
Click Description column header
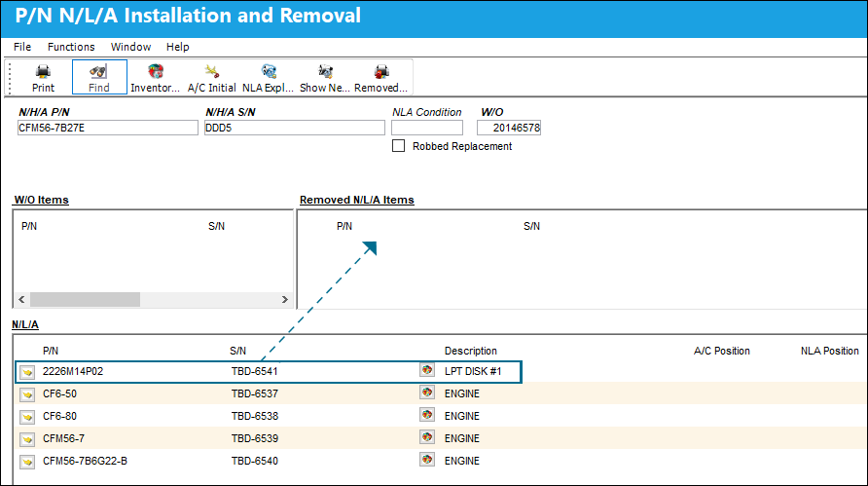[471, 351]
